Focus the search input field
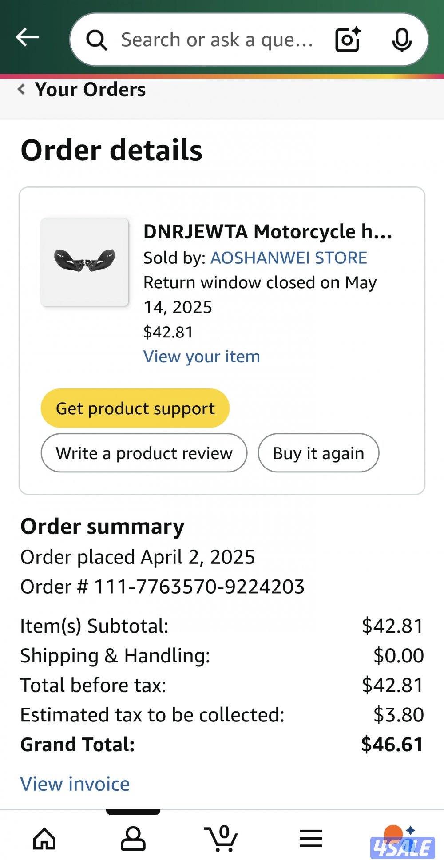The height and width of the screenshot is (868, 444). pyautogui.click(x=218, y=40)
